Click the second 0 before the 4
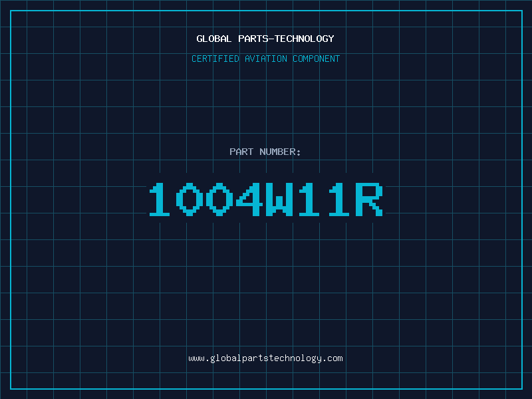 coord(219,199)
